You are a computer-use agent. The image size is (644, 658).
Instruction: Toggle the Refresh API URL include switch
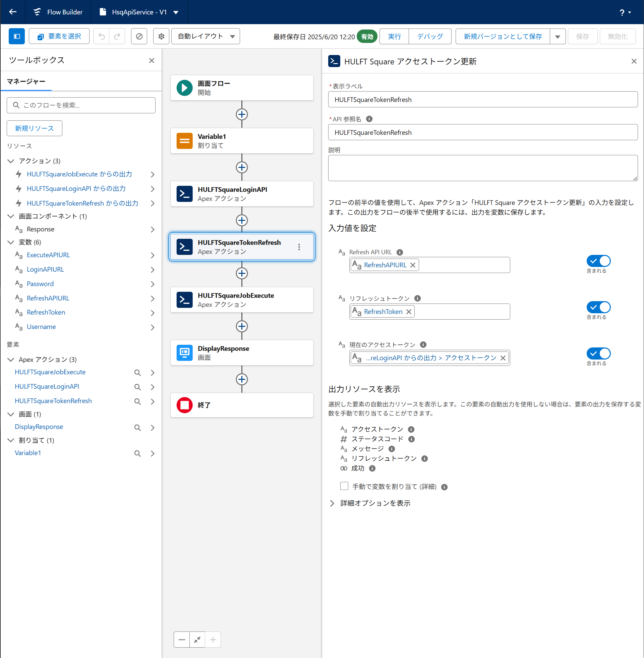[598, 261]
